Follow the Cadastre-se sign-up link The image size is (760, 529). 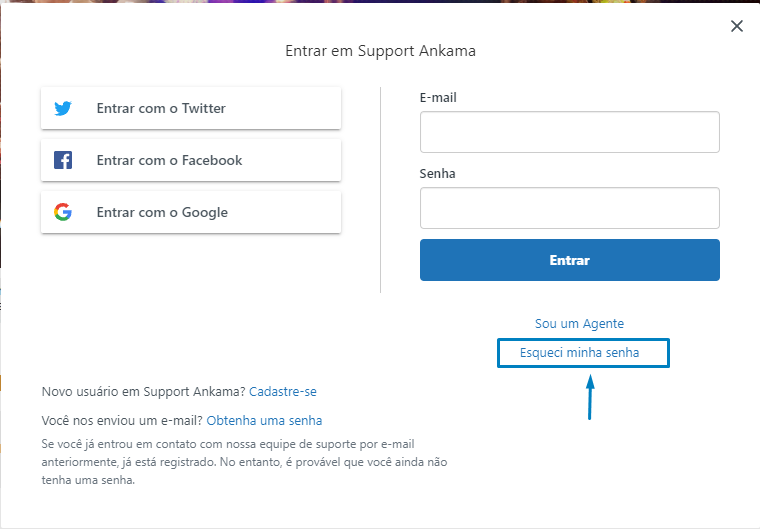tap(283, 391)
